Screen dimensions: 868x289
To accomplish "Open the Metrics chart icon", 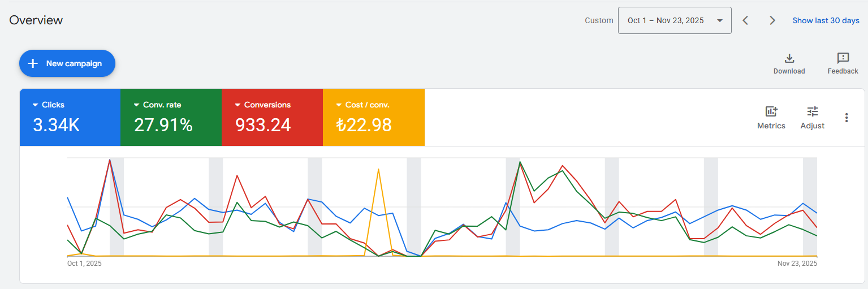I will coord(771,111).
